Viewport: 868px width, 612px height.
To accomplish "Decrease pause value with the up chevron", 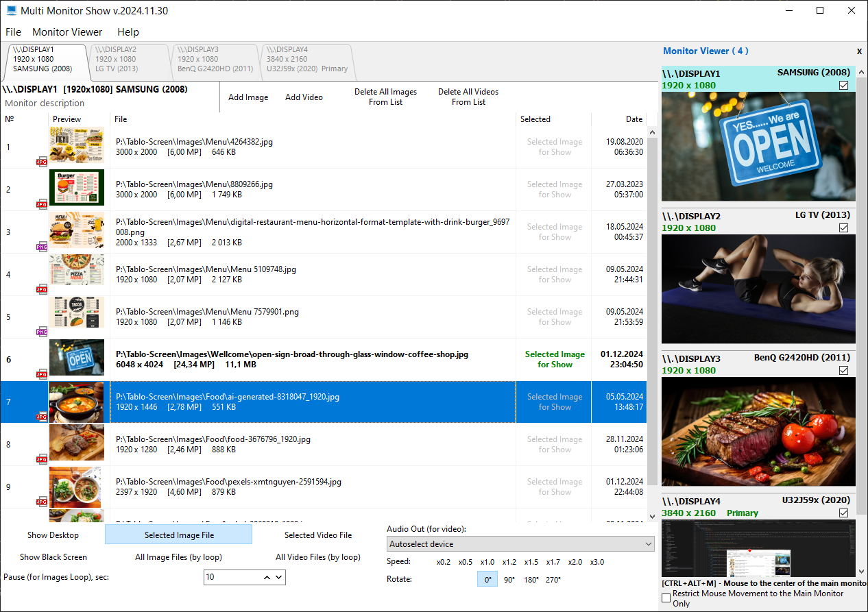I will coord(267,578).
